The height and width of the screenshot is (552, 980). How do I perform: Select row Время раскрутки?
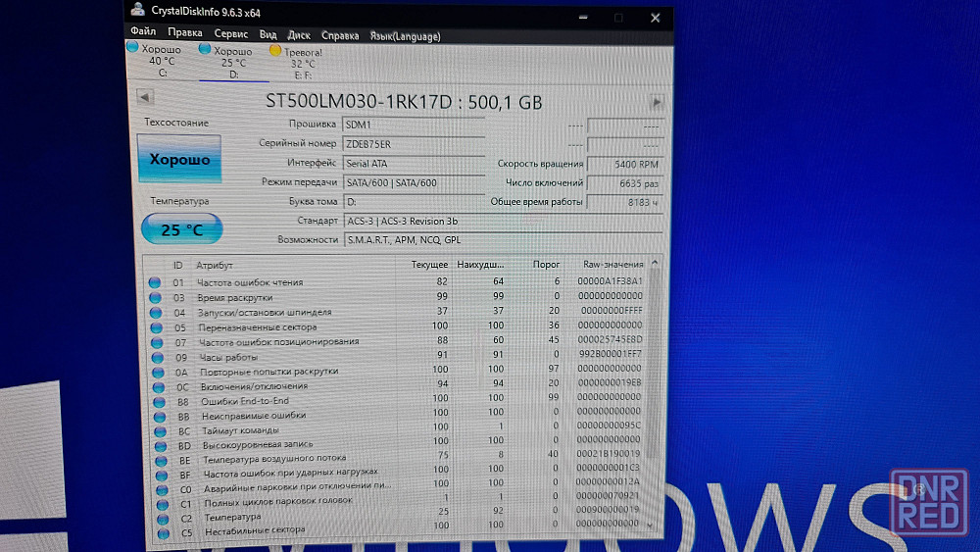pos(396,297)
